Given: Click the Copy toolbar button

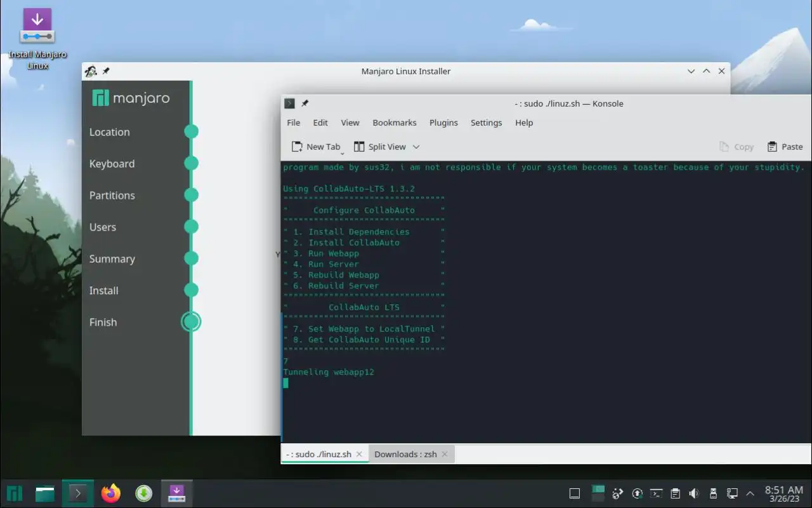Looking at the screenshot, I should click(x=737, y=147).
